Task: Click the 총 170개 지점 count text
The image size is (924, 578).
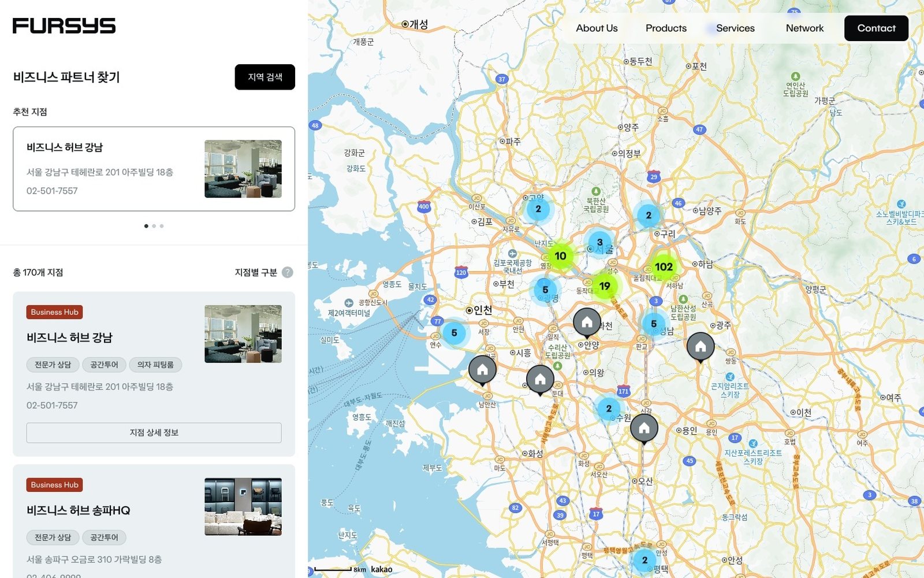Action: pyautogui.click(x=38, y=272)
